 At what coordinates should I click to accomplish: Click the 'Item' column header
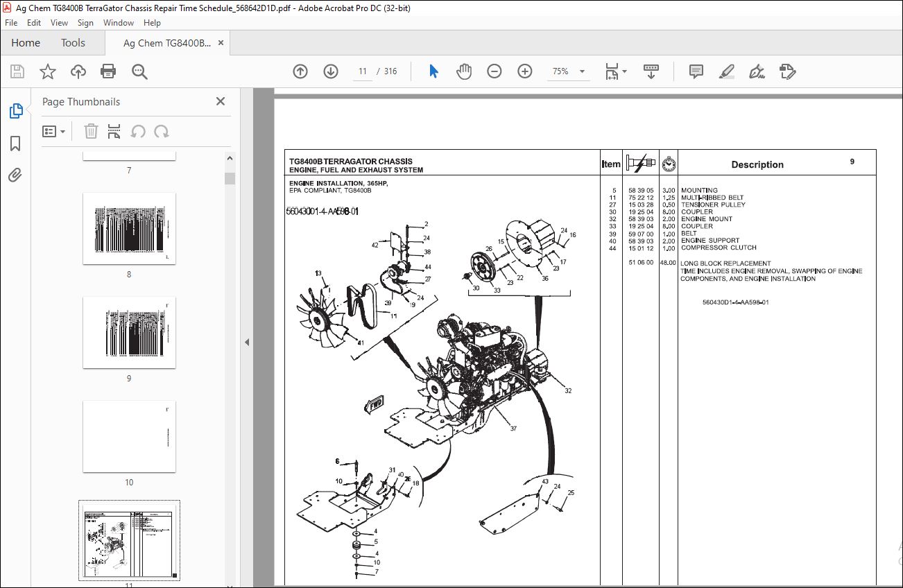(611, 164)
